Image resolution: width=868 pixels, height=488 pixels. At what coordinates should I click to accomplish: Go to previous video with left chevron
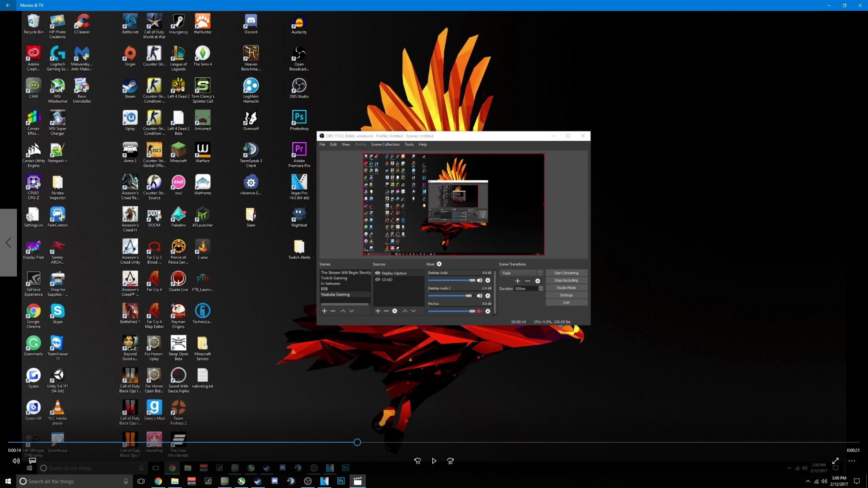(8, 243)
